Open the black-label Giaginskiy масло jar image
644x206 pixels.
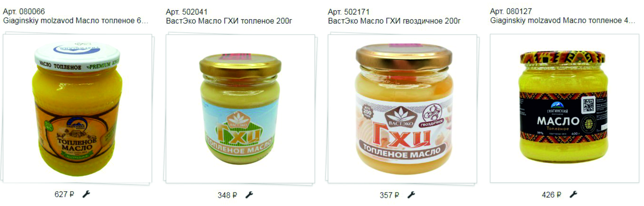click(565, 109)
